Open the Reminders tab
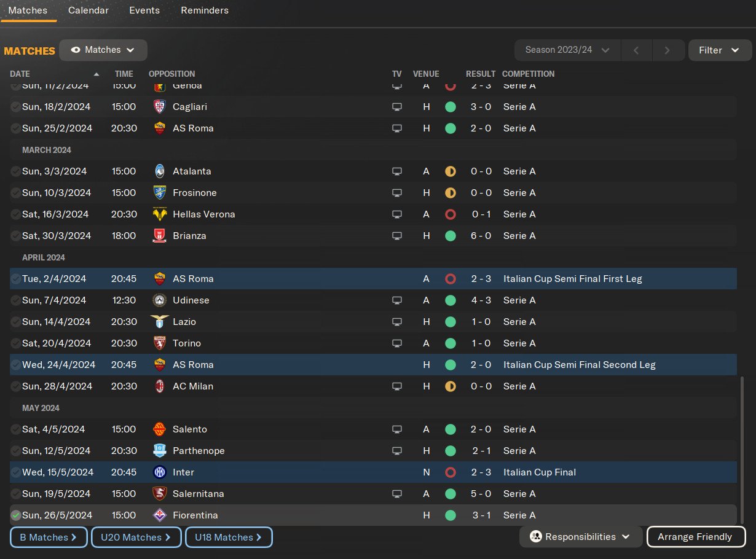Viewport: 756px width, 559px height. click(204, 10)
